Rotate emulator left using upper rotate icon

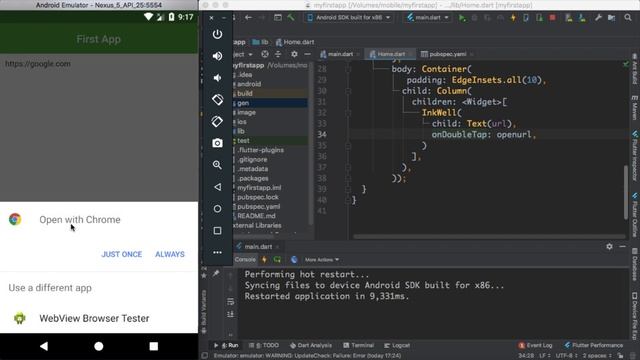pyautogui.click(x=217, y=100)
